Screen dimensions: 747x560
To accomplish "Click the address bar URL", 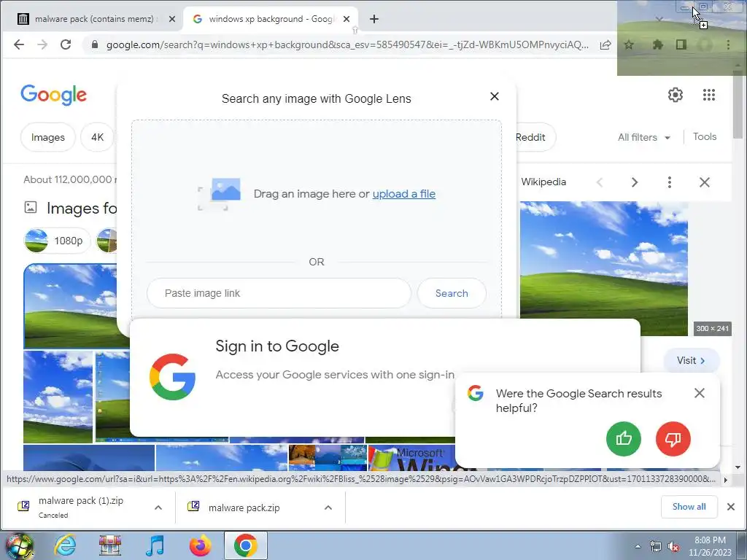I will (347, 44).
